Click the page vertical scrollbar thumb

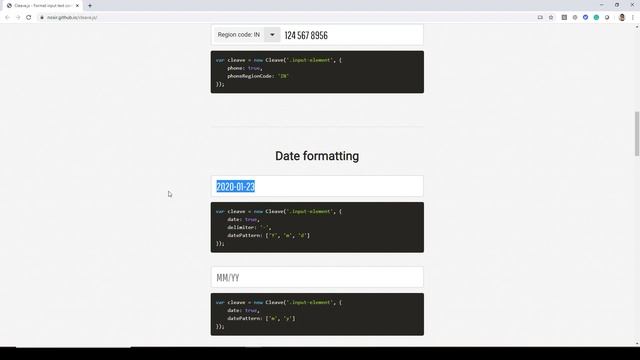pos(637,133)
